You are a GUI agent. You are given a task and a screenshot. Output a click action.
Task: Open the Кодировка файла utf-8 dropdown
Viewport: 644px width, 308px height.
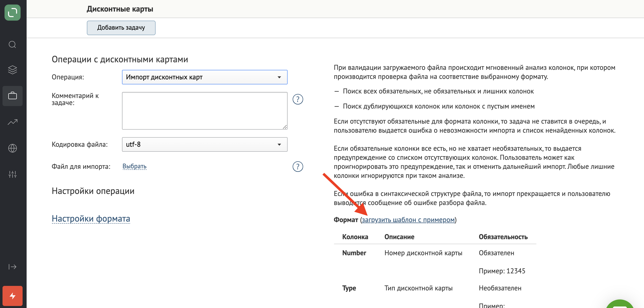pyautogui.click(x=205, y=144)
